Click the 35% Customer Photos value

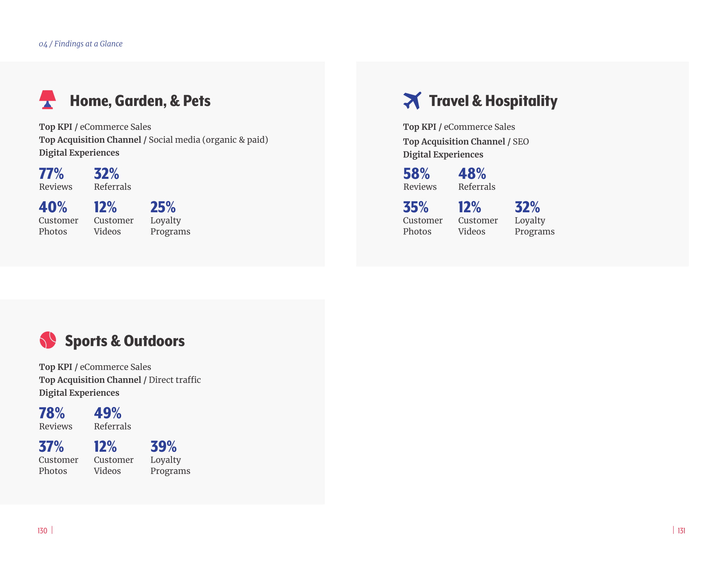click(x=415, y=207)
